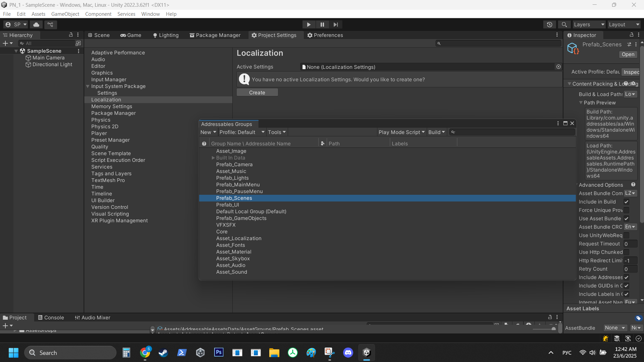This screenshot has height=362, width=644.
Task: Open the New dropdown in Addressables Groups
Action: point(208,132)
